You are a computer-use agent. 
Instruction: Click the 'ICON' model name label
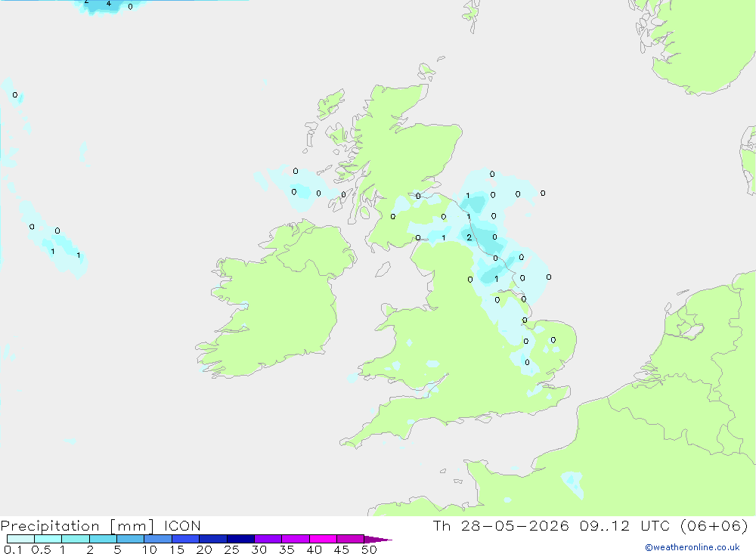click(182, 526)
